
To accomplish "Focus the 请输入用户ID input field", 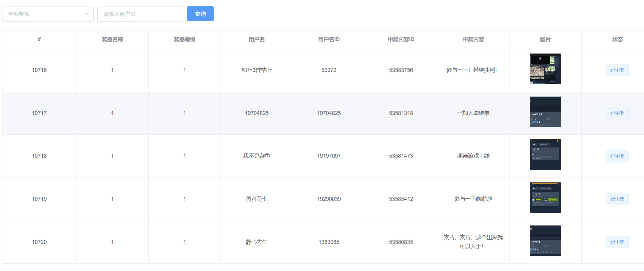I will 140,14.
